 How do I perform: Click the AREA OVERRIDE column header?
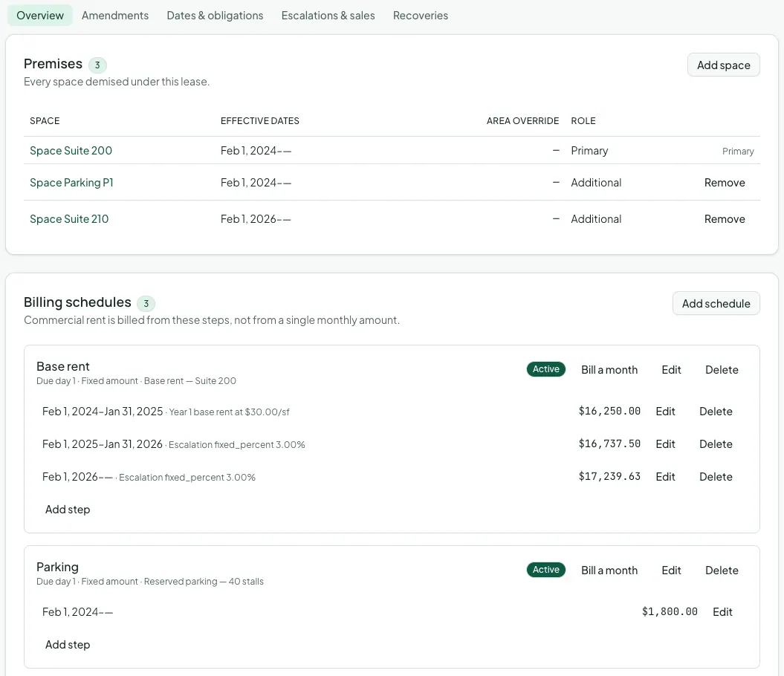click(x=522, y=121)
